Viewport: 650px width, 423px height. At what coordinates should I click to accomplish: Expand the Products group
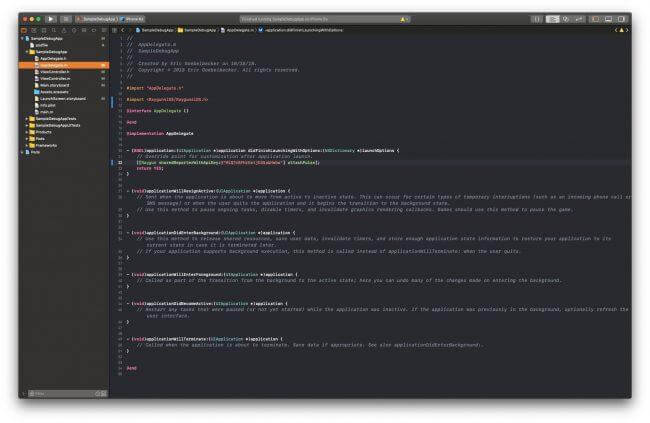[27, 132]
